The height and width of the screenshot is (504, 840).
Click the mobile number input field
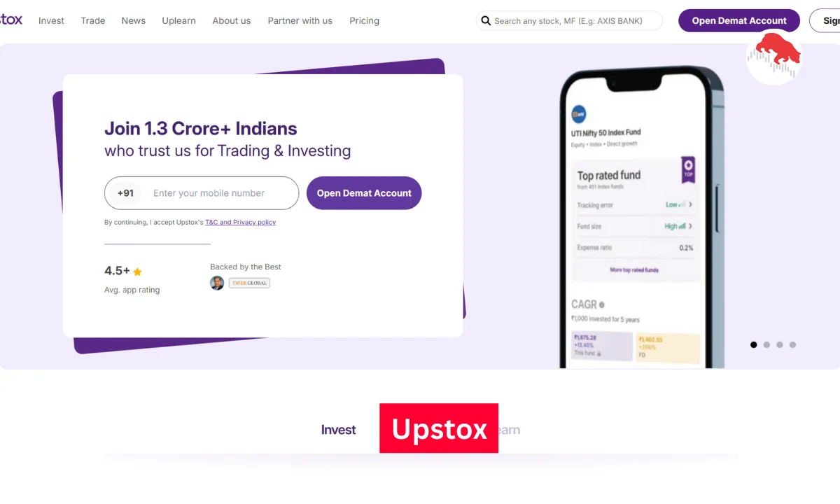click(202, 193)
